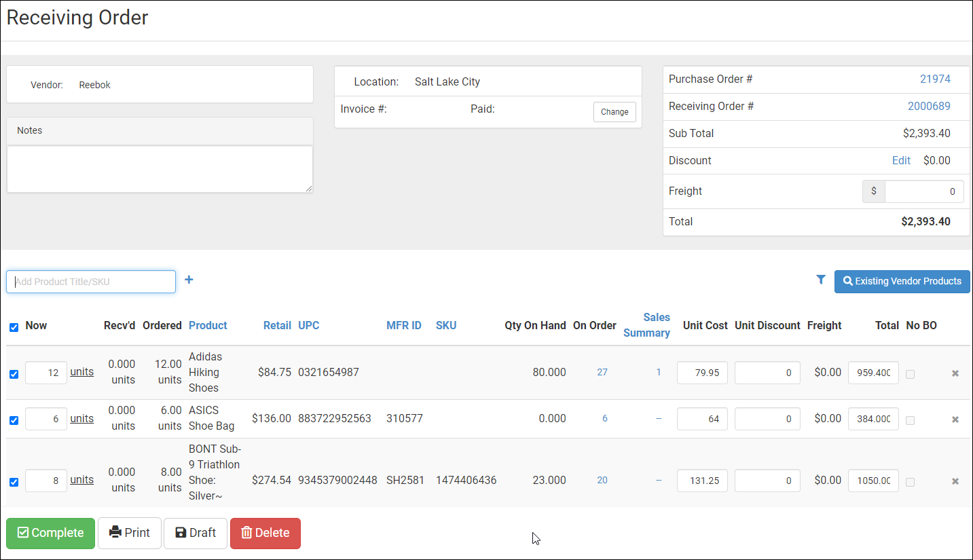Uncheck the ASICS Shoe Bag row checkbox
The width and height of the screenshot is (973, 560).
(x=14, y=420)
